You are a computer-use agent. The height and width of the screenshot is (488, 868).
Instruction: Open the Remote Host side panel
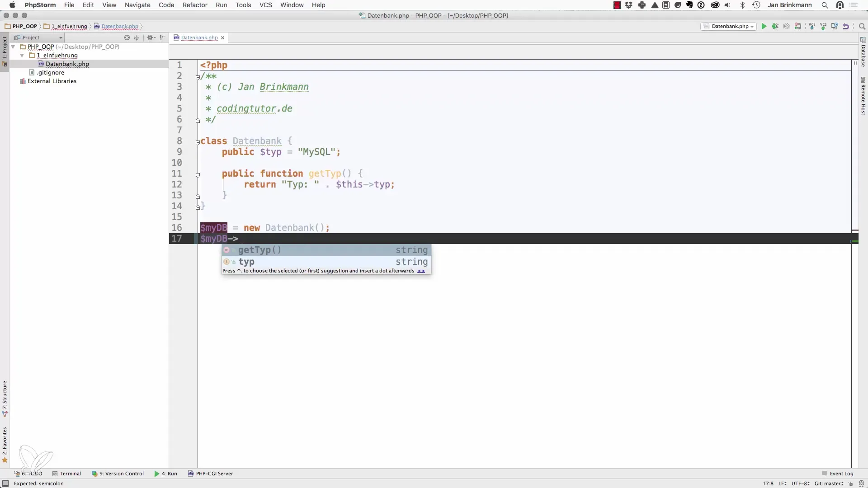point(863,96)
